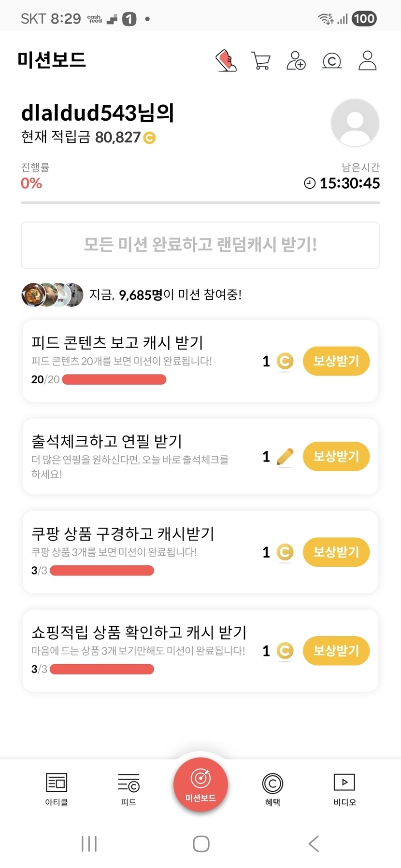Claim reward for 피드 콘텐츠 mission

[x=336, y=361]
